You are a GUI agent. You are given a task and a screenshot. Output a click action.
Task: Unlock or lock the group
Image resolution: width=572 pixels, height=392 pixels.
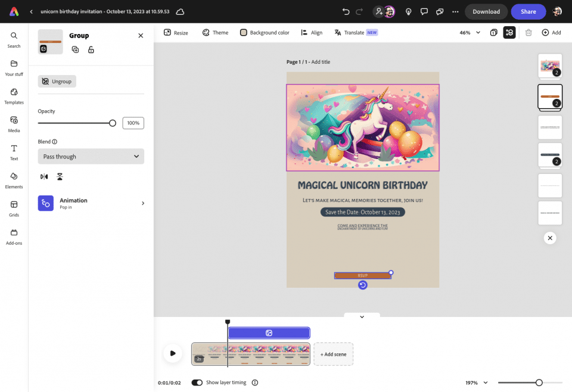91,49
